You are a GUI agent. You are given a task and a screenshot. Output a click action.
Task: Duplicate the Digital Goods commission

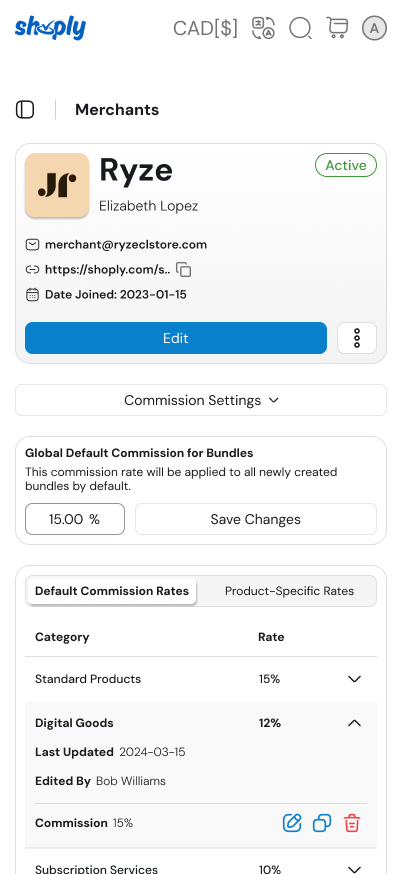(x=322, y=823)
